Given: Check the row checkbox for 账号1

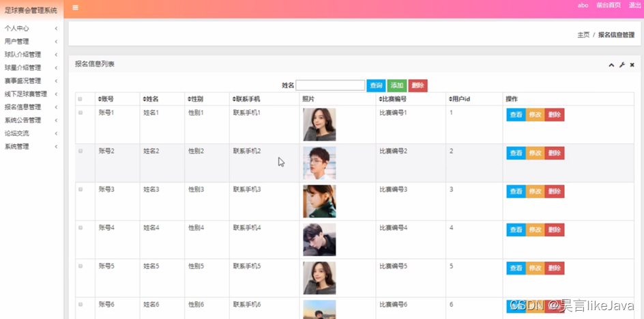Looking at the screenshot, I should (80, 113).
